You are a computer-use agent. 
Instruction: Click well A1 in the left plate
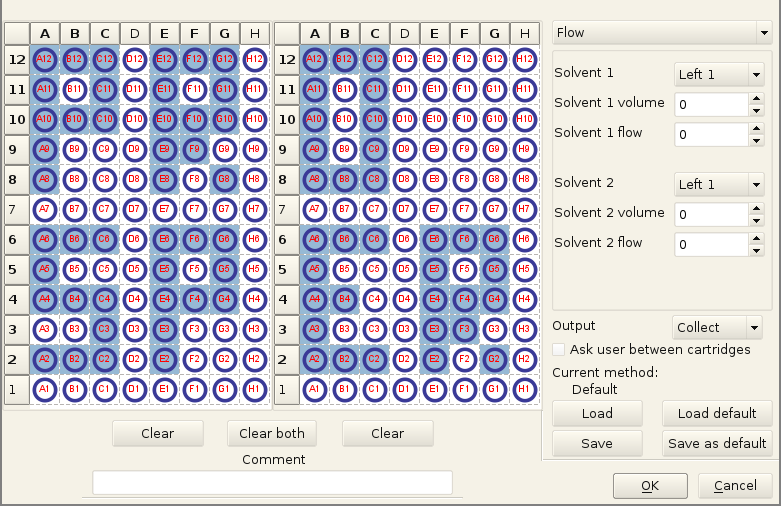(x=45, y=389)
